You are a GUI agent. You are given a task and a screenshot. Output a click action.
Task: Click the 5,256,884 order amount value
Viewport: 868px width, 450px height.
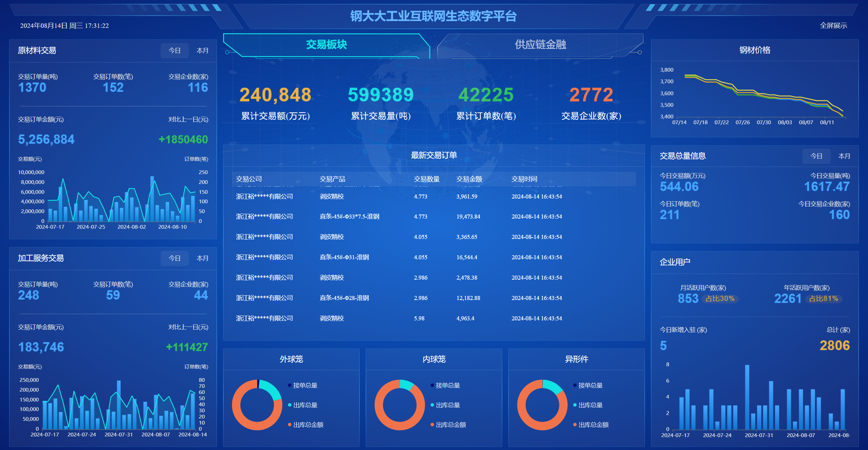[x=46, y=139]
